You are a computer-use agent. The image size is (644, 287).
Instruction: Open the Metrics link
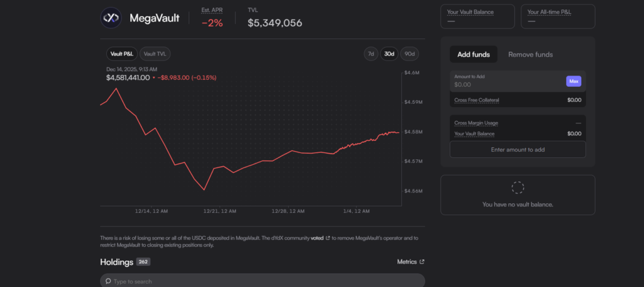click(x=407, y=262)
